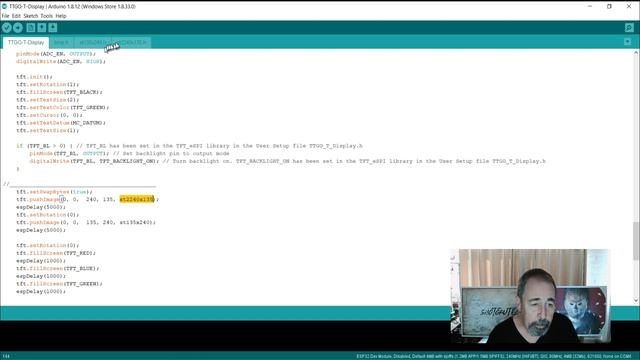Click the pinMode(ADC_EN, OUTPUT) line
Screen dimensions: 640x360
coord(56,54)
